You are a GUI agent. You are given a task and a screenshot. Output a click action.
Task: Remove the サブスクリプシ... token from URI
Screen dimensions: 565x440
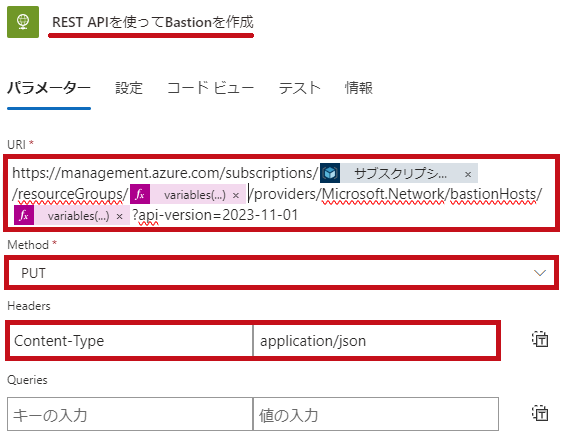468,174
